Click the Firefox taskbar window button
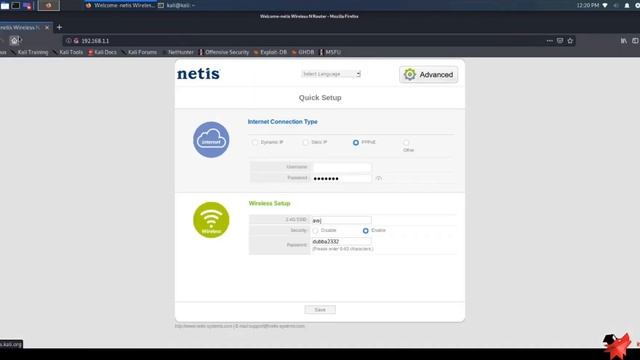 coord(48,5)
